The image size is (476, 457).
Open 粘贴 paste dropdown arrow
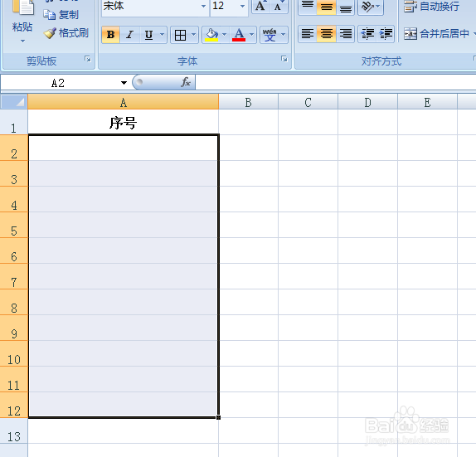coord(22,41)
